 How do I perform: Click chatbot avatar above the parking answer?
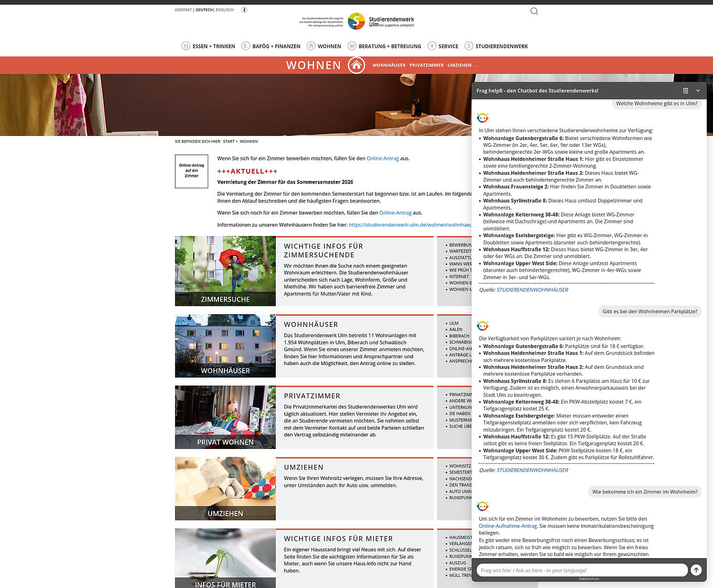tap(483, 326)
